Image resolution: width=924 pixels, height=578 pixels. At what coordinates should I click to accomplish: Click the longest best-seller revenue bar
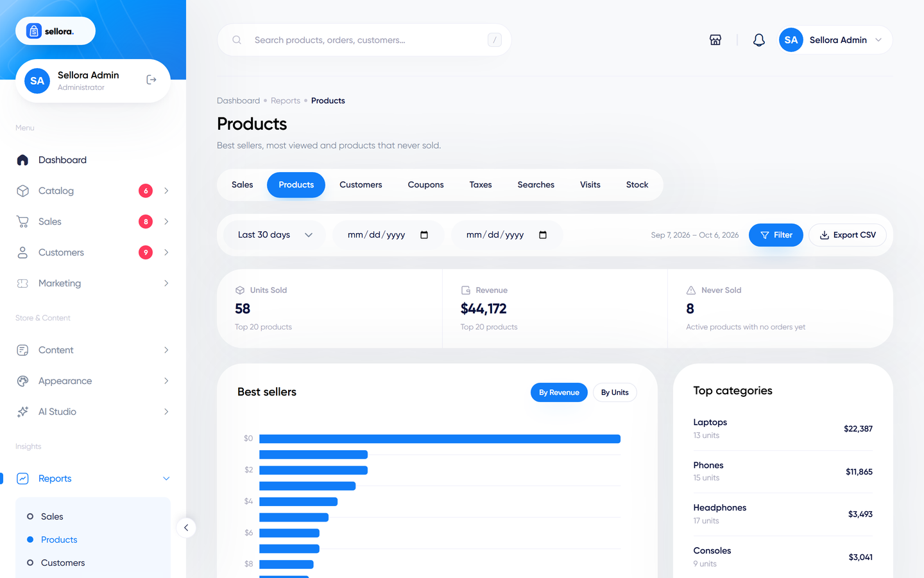click(440, 439)
